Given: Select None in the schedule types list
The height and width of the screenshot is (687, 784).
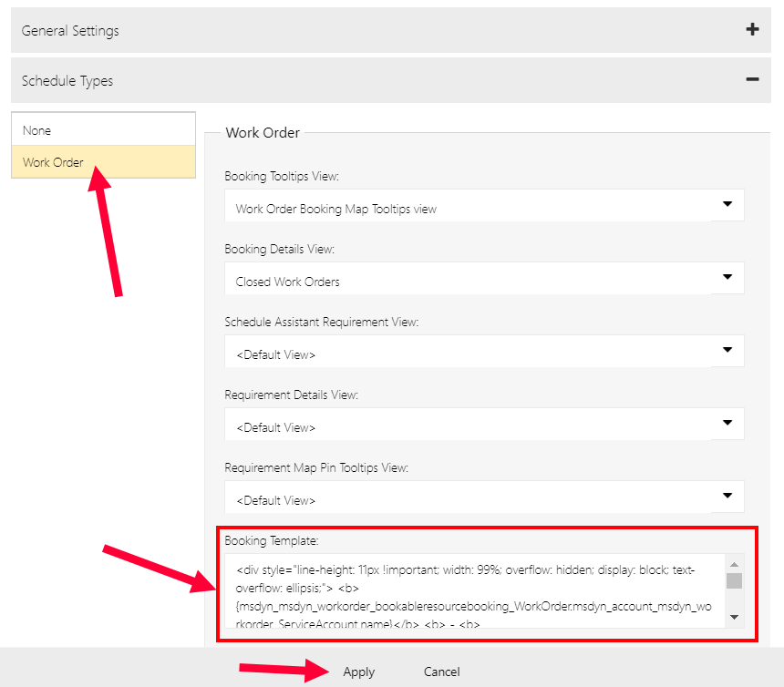Looking at the screenshot, I should click(103, 130).
